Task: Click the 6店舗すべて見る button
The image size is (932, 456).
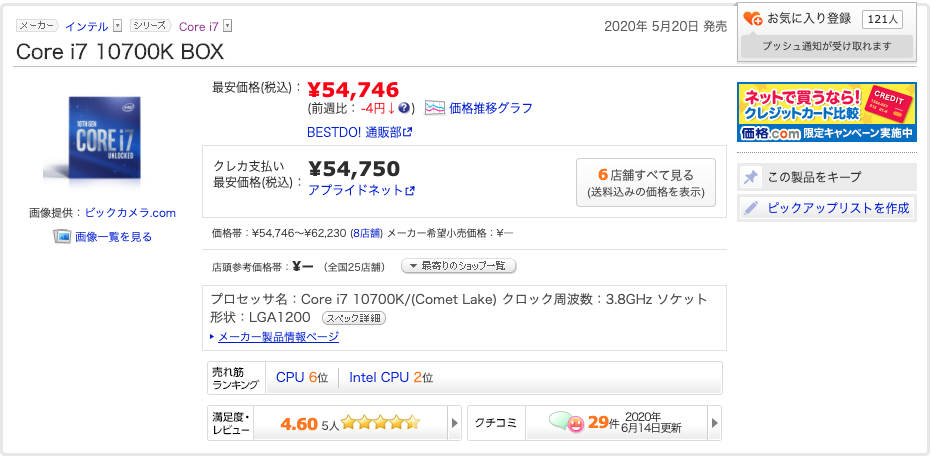Action: point(646,183)
